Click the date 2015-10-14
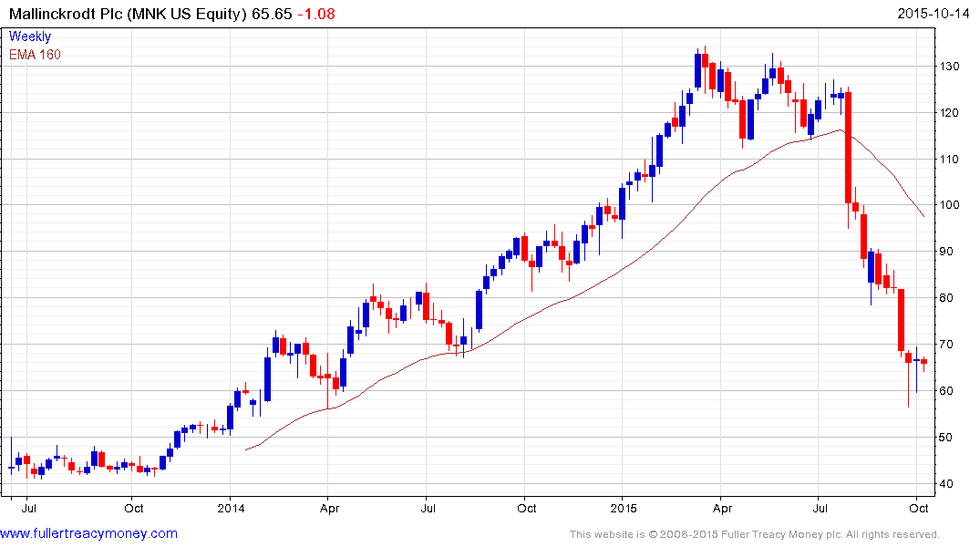The image size is (980, 547). point(934,13)
